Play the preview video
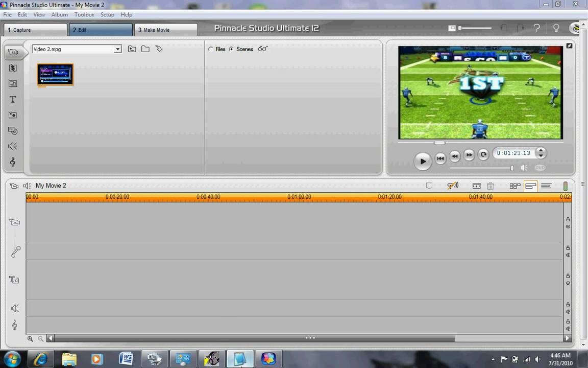Screen dimensions: 588x368 (423, 161)
